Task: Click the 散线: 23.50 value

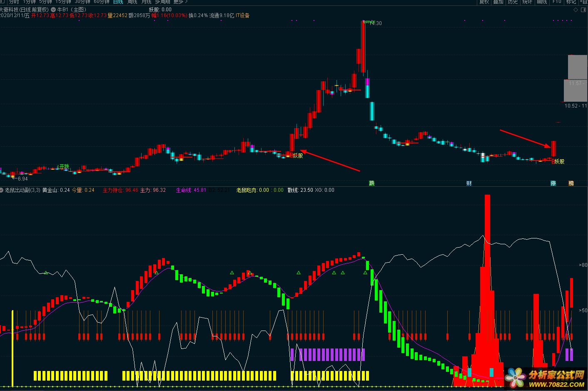Action: coord(300,190)
